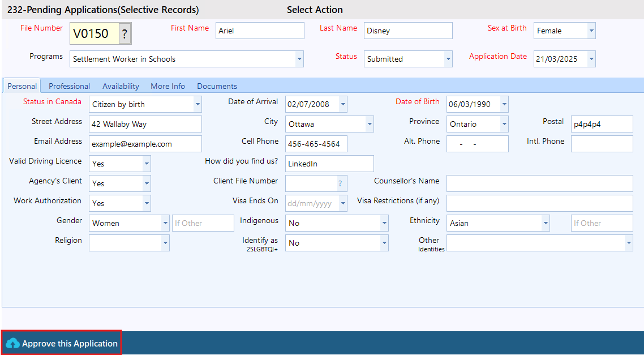Open the Date of Birth picker
Viewport: 644px width, 355px height.
[504, 104]
